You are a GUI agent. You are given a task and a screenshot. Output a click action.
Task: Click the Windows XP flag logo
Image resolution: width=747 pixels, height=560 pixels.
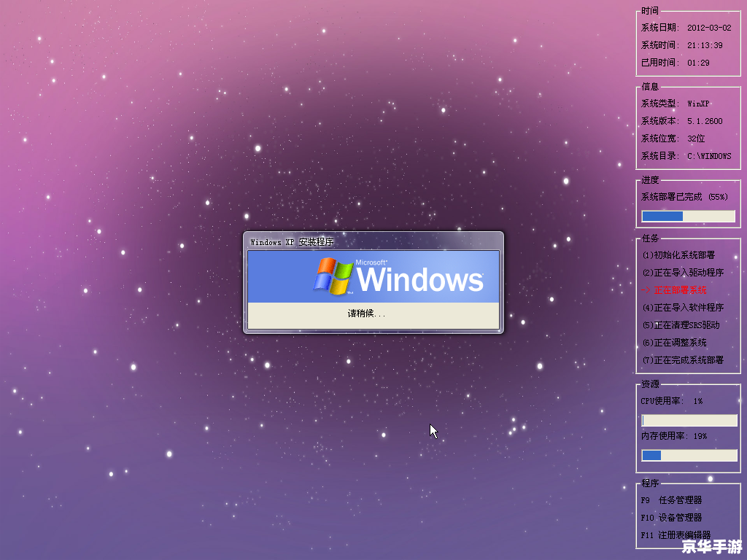pyautogui.click(x=333, y=276)
